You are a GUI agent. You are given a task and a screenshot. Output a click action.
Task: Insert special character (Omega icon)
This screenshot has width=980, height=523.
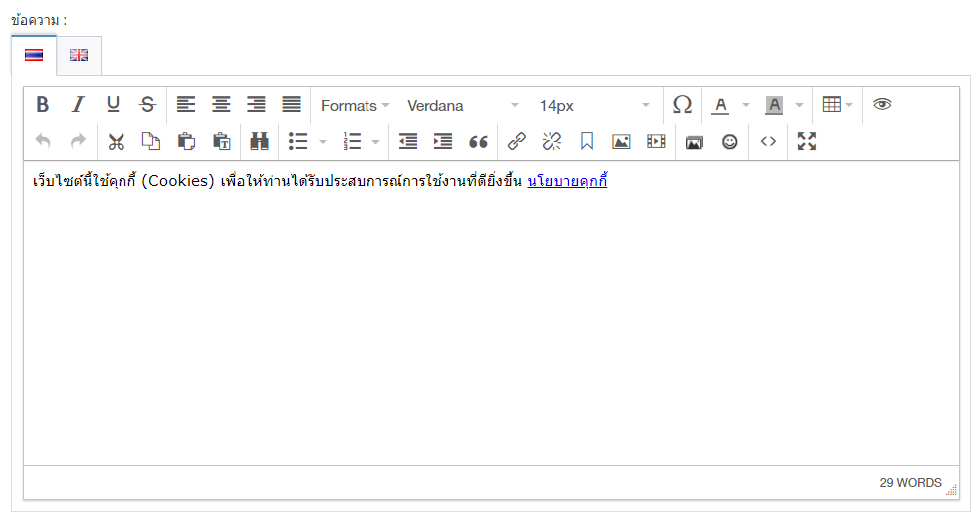(x=682, y=105)
